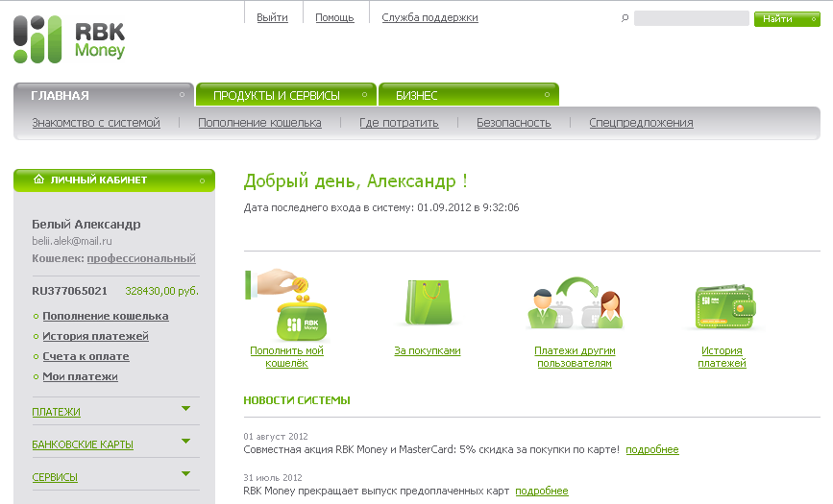Click the БАНКОВСКИЕ КАРТЫ sidebar link

[83, 444]
